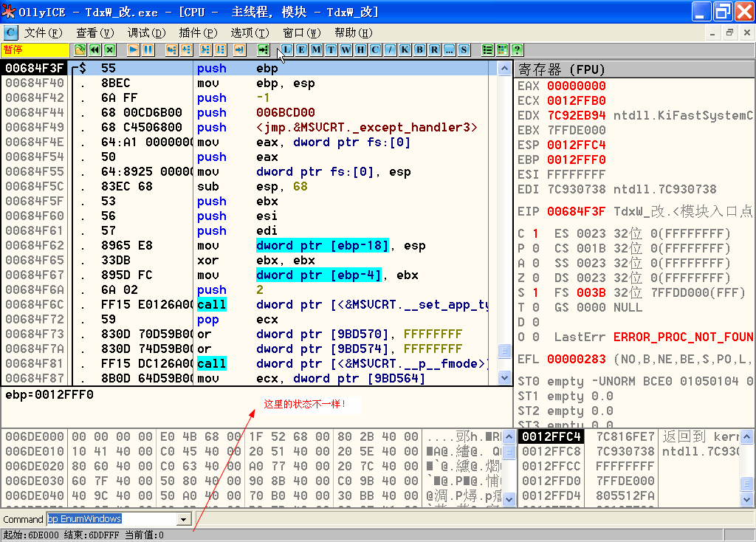Click the CPU window system icon in menu bar

(x=10, y=32)
